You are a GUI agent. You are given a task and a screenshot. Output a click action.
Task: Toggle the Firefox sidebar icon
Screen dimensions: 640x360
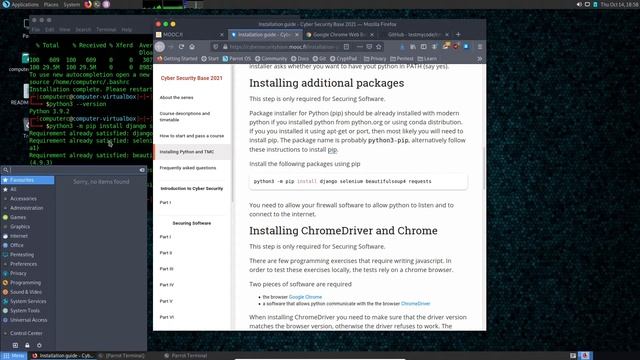[x=424, y=47]
